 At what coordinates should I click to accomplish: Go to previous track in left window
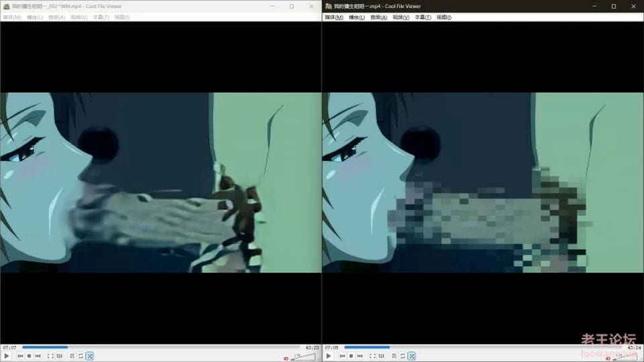(x=20, y=356)
